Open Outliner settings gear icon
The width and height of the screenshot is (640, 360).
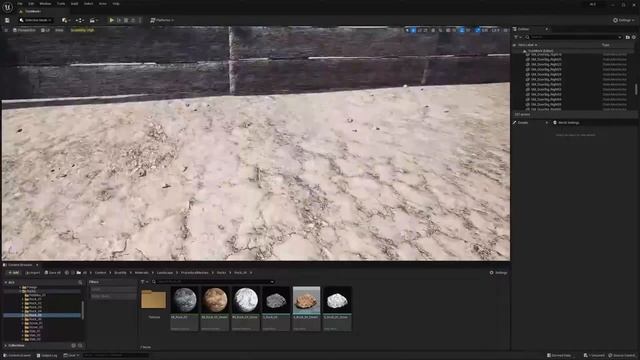634,37
